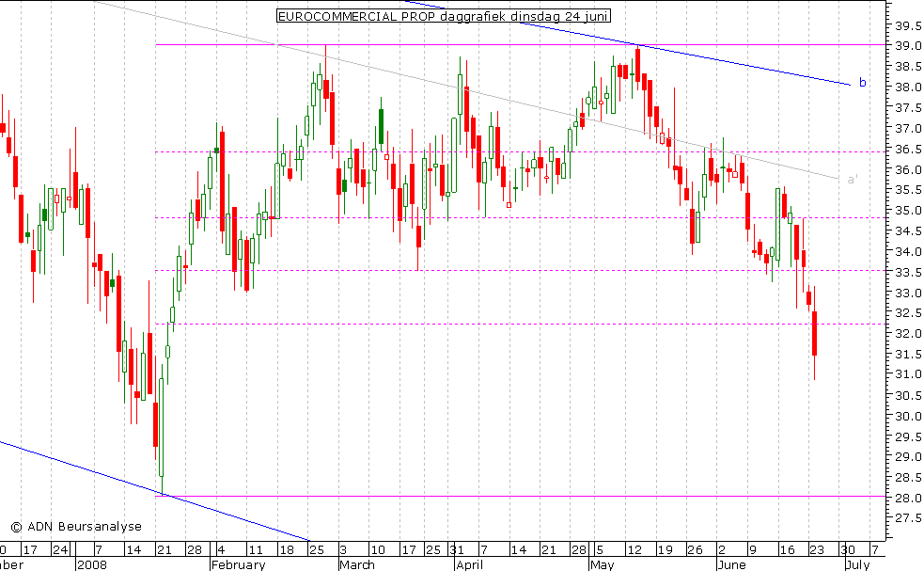924x571 pixels.
Task: Select the 39.0 price axis label
Action: 908,46
